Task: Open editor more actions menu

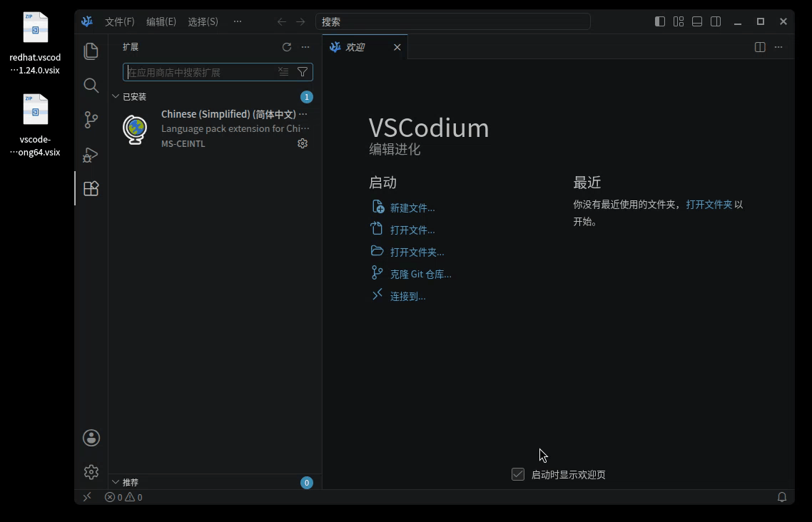Action: [778, 47]
